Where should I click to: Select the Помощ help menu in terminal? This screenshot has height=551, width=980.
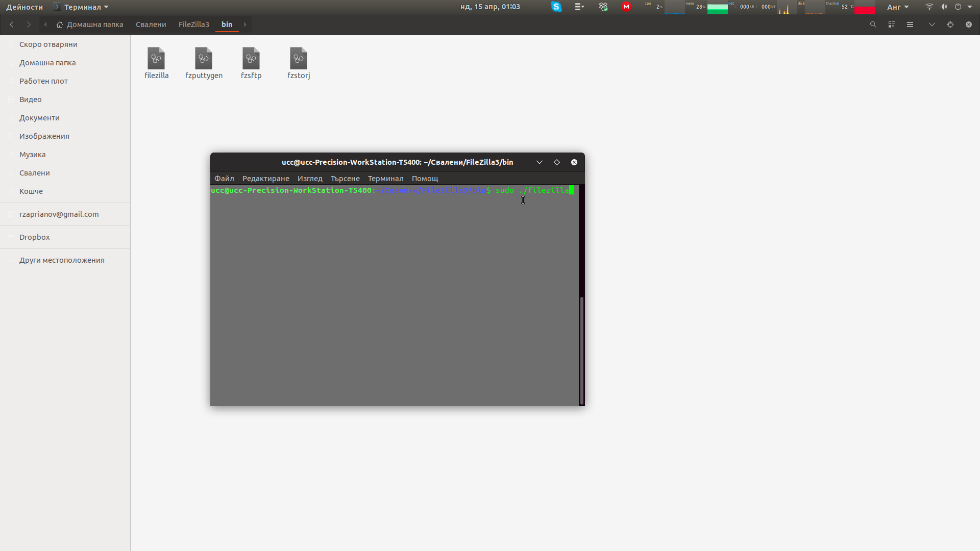[x=425, y=178]
